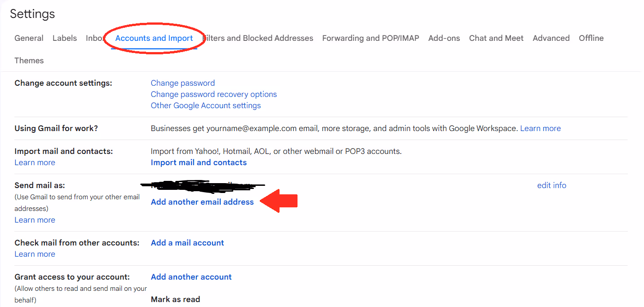Open Learn more under Import mail and contacts label

35,162
